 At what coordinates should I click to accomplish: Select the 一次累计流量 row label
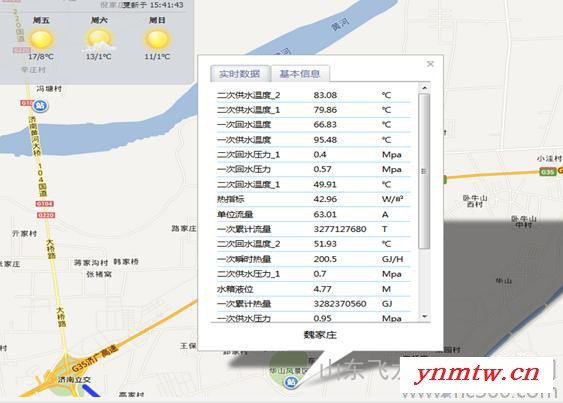coord(244,229)
